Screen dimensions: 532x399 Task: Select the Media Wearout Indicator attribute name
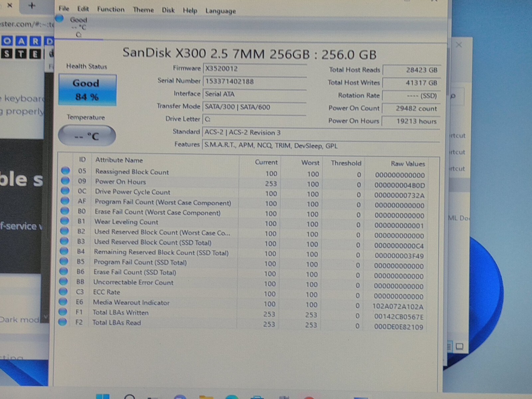pos(131,303)
